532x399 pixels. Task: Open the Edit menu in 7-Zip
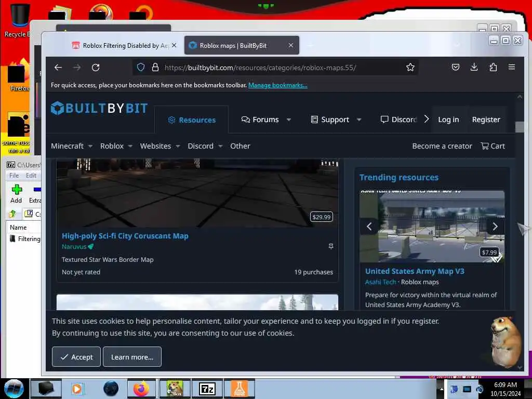31,176
